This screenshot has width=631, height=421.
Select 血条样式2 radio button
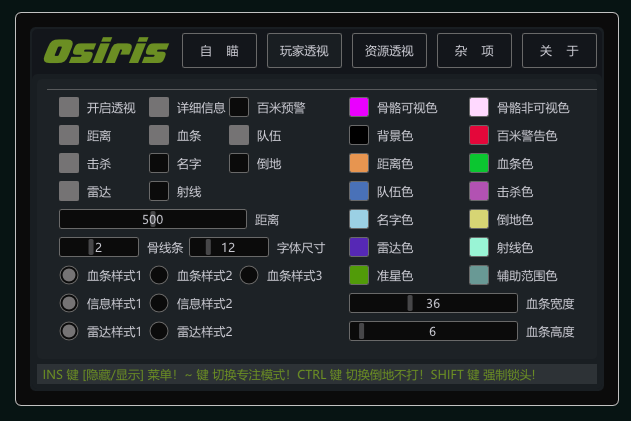coord(159,275)
